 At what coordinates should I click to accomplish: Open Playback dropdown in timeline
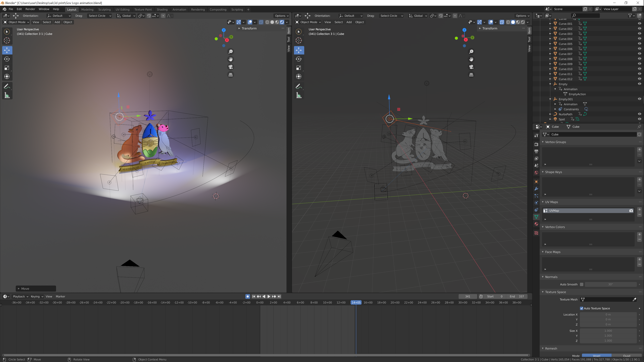point(20,296)
